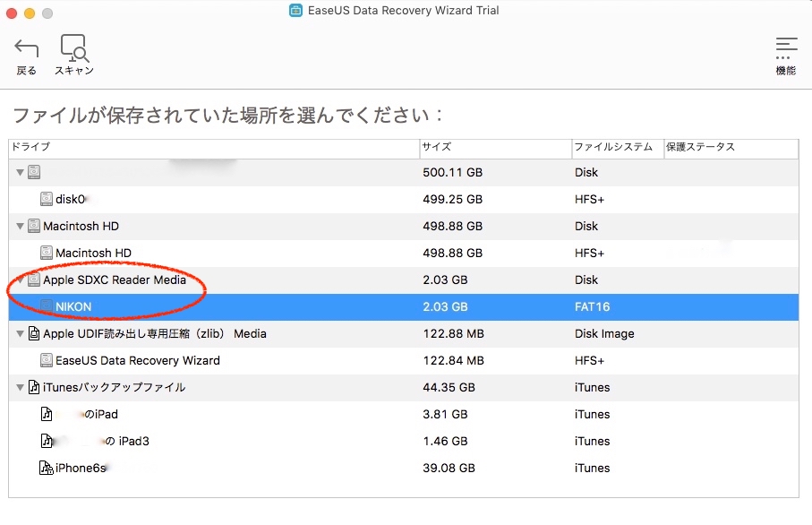Select the iPhone6s backup row

click(x=404, y=468)
